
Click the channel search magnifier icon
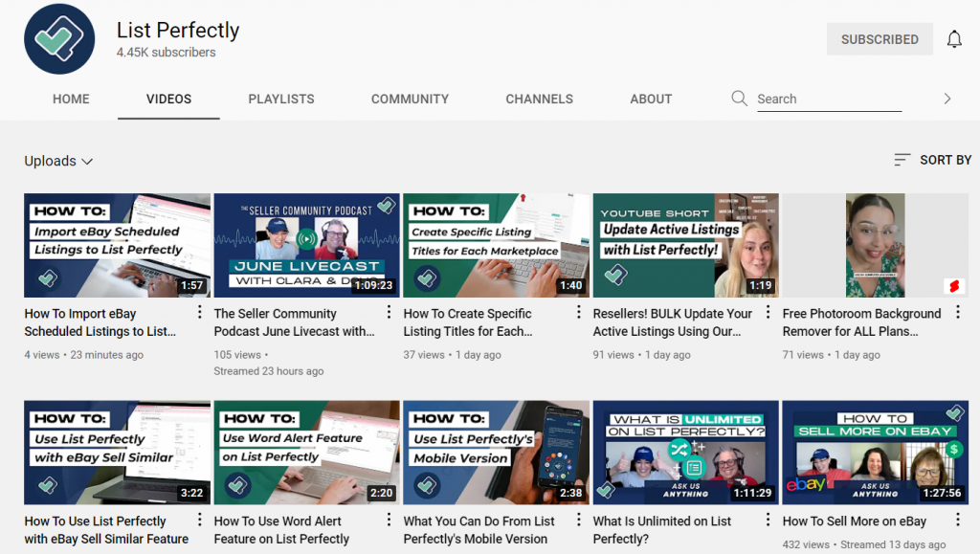click(x=740, y=98)
